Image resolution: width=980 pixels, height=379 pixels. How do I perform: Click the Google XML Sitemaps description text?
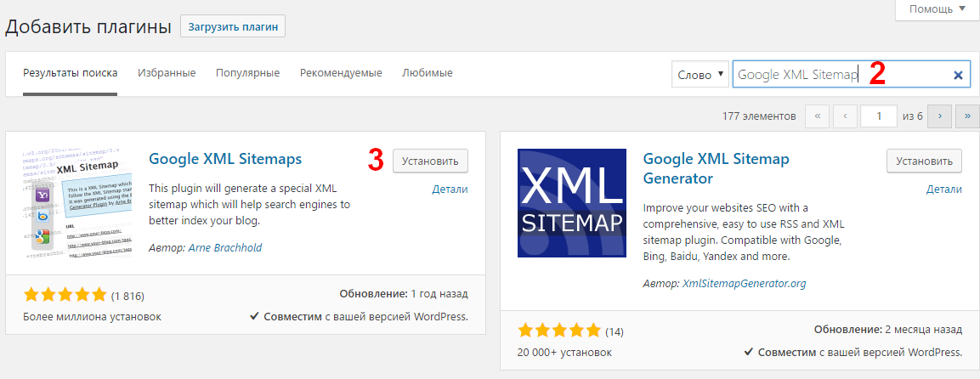pos(249,205)
